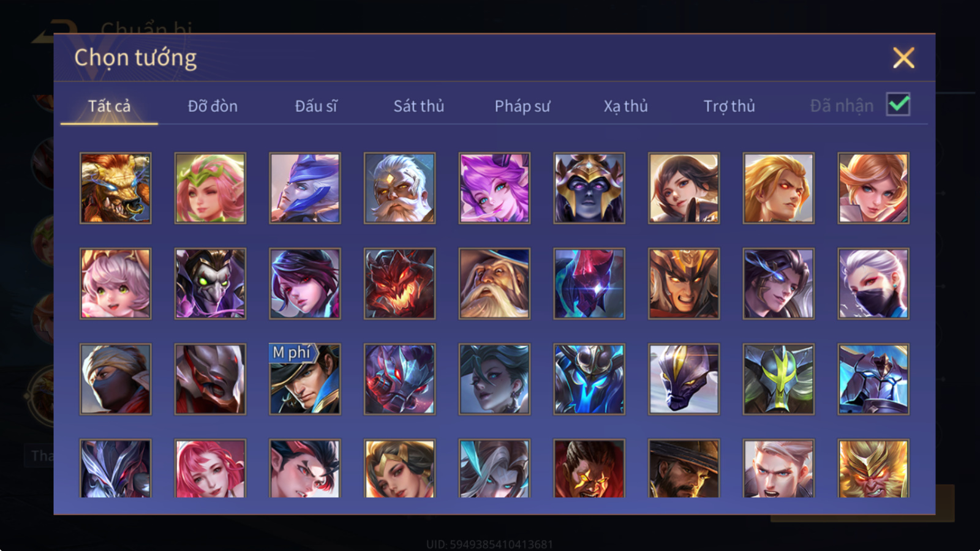The image size is (980, 551).
Task: Select the hero wearing a black face mask
Action: click(873, 283)
